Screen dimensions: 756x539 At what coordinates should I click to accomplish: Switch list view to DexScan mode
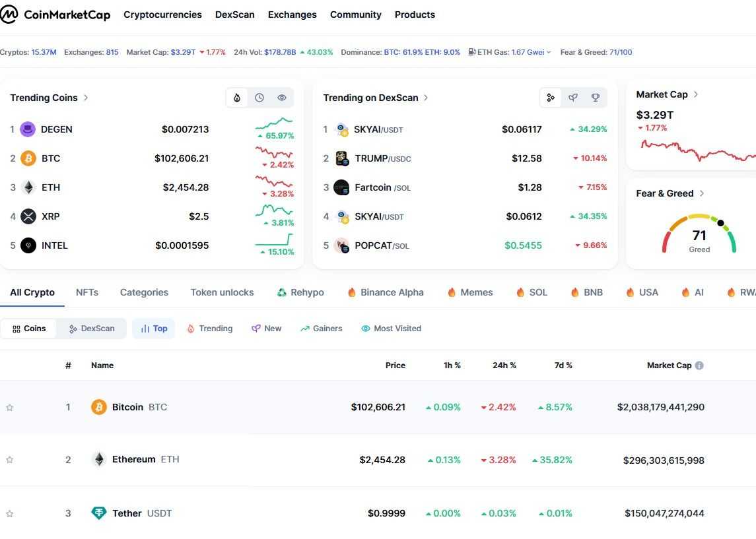[91, 328]
